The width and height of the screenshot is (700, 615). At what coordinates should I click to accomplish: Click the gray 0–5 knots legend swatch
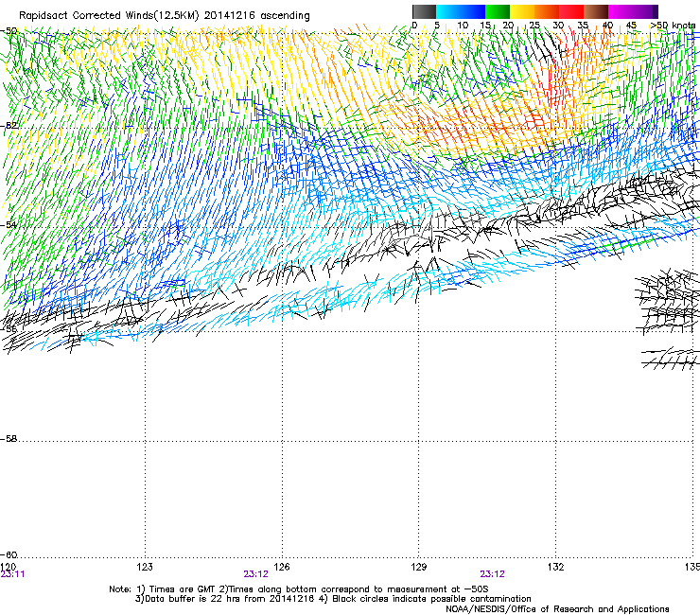[x=424, y=11]
